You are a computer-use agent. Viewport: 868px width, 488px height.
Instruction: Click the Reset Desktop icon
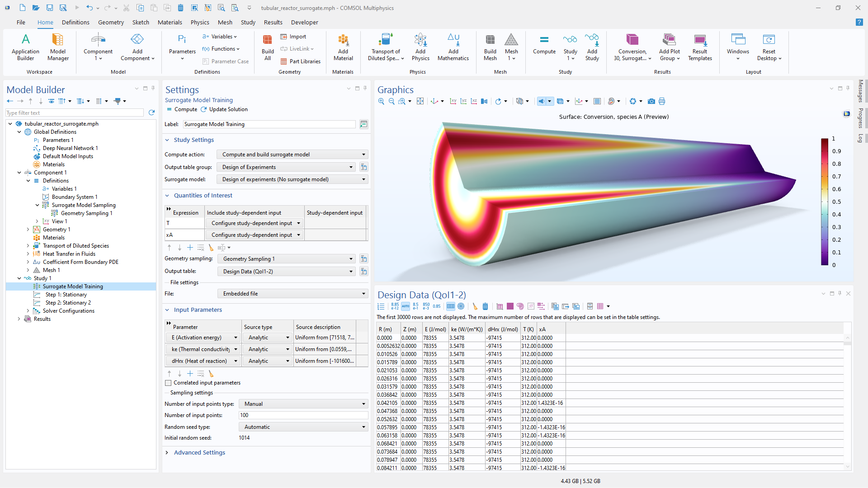point(769,47)
